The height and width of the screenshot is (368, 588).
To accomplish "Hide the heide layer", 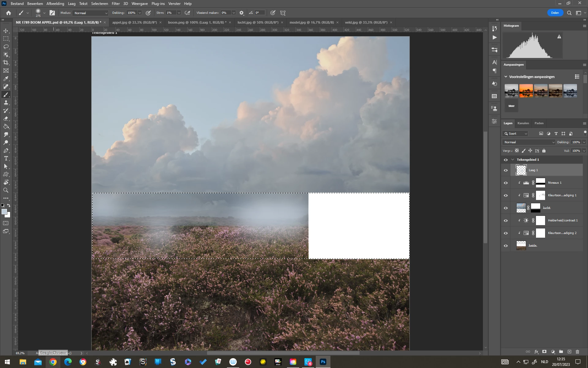I will coord(506,246).
